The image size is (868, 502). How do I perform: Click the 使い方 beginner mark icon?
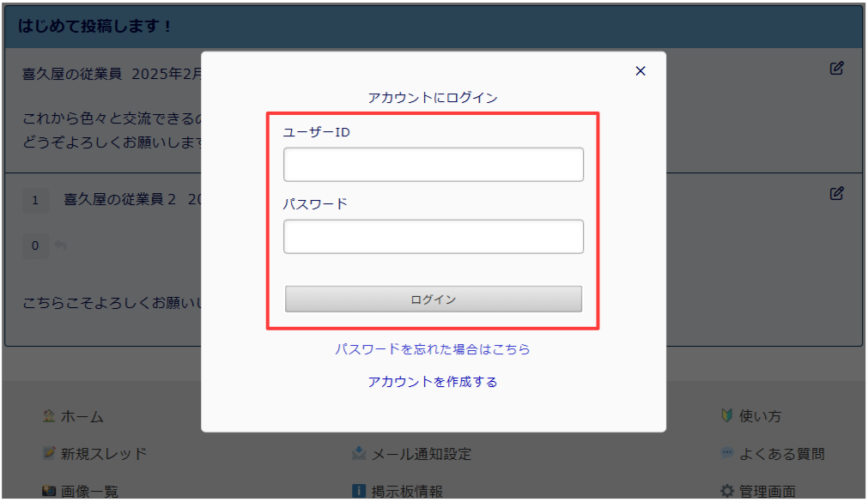point(726,416)
